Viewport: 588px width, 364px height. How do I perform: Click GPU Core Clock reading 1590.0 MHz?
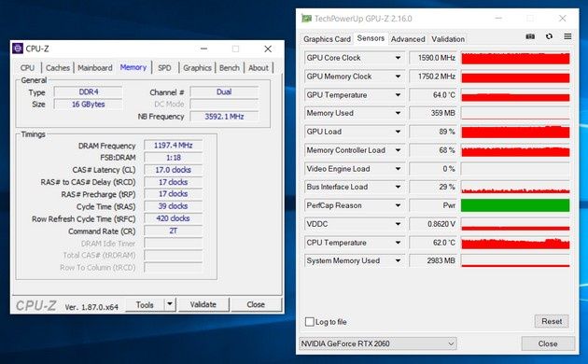click(x=433, y=58)
